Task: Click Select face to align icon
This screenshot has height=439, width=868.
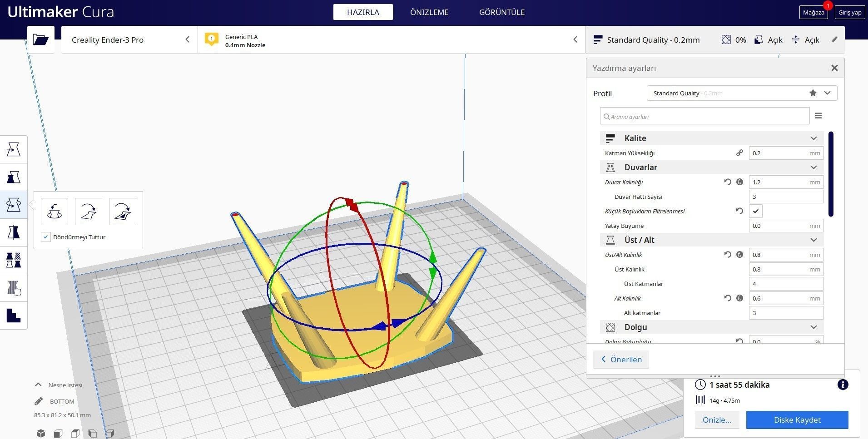Action: [x=123, y=212]
